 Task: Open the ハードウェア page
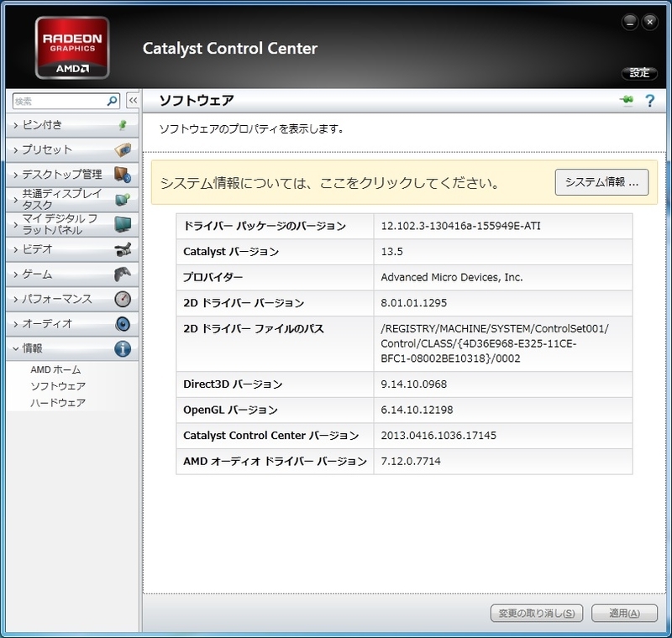coord(58,403)
